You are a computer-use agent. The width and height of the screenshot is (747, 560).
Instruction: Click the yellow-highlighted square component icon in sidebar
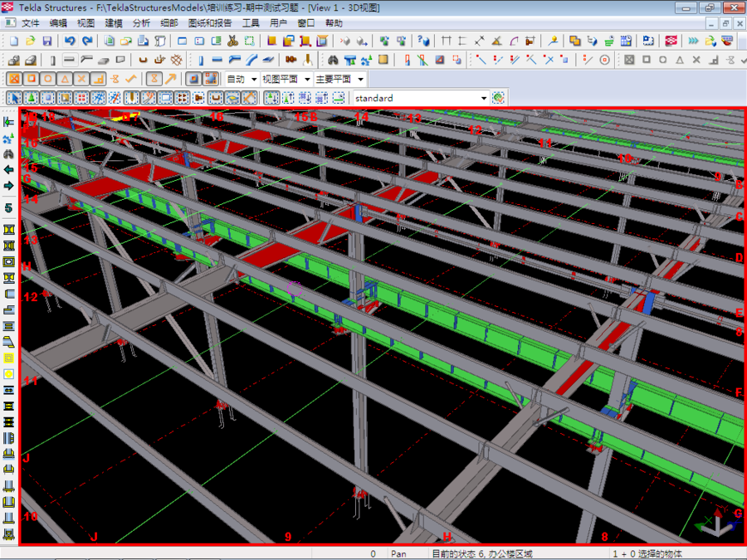(8, 358)
